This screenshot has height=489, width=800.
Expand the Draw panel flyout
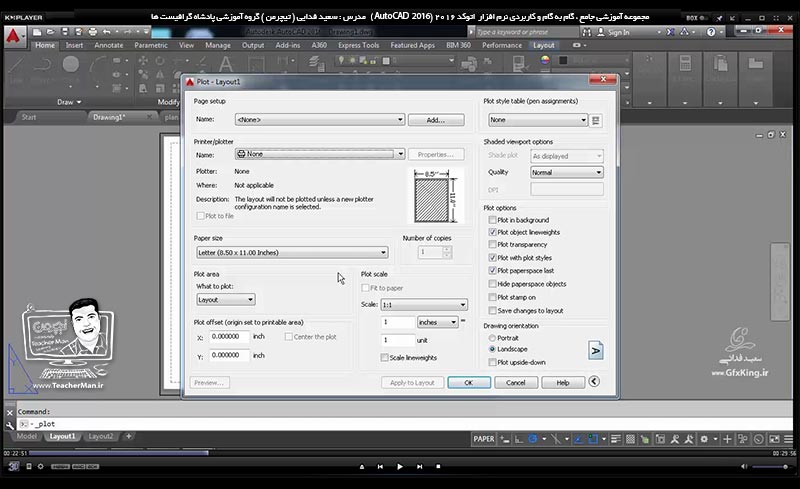69,102
